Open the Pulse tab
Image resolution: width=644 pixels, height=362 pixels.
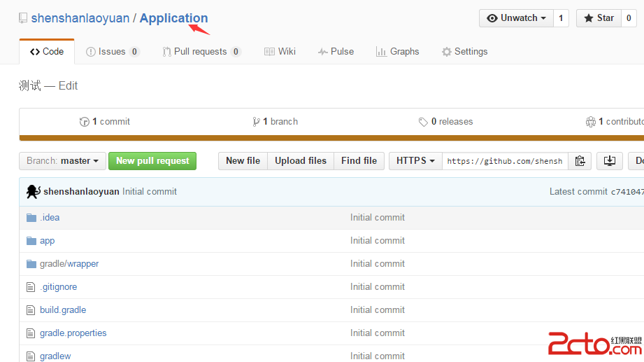(x=336, y=51)
